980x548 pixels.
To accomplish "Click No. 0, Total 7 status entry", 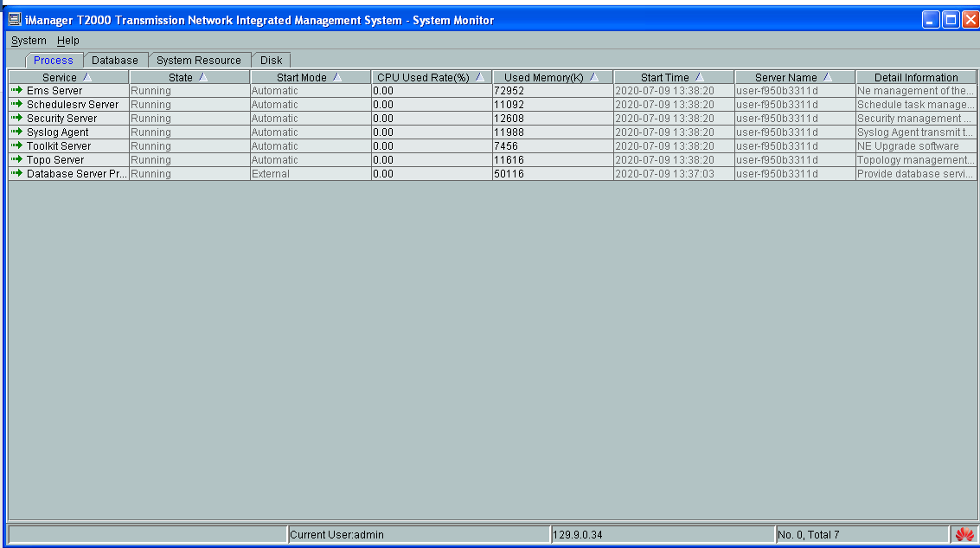I will (x=808, y=535).
